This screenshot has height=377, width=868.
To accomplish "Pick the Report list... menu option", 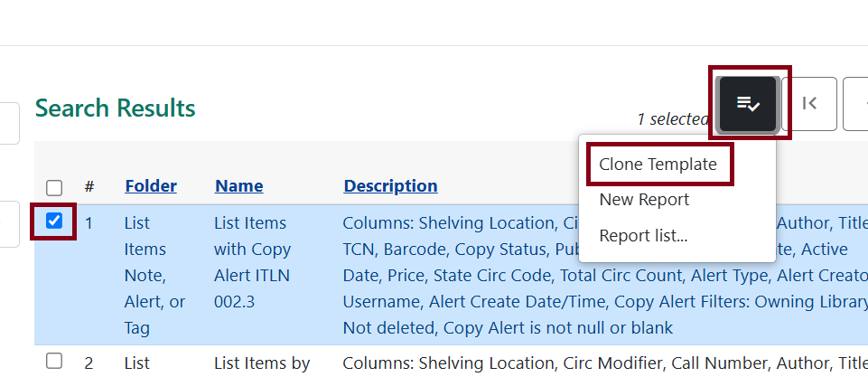I will pos(643,236).
